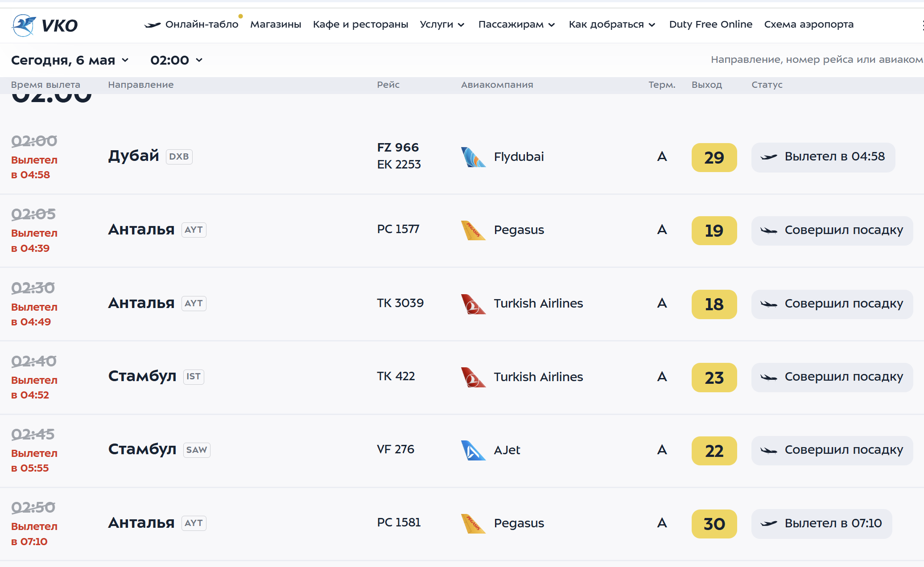Image resolution: width=924 pixels, height=567 pixels.
Task: Click the Flydubai airline logo
Action: coord(473,157)
